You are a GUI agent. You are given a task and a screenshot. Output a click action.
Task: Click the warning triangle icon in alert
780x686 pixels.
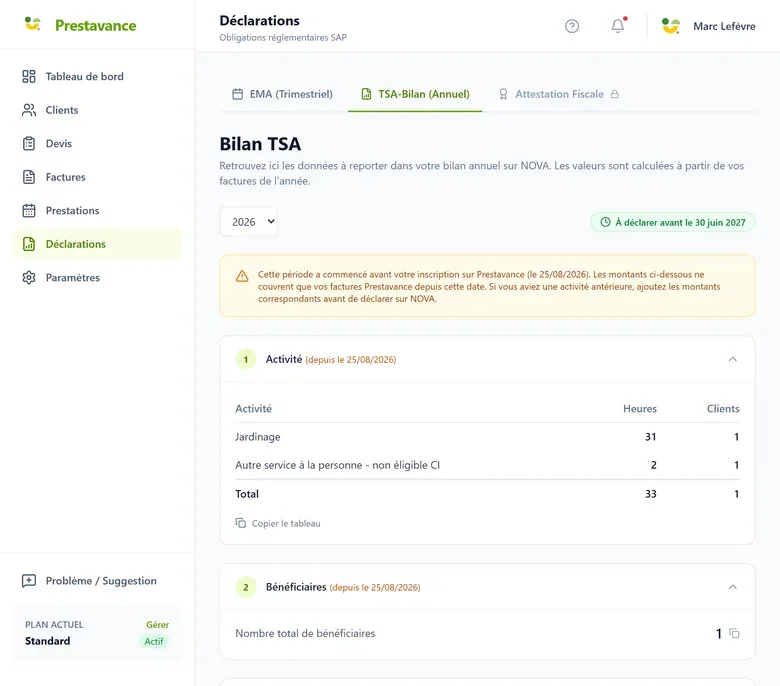242,276
